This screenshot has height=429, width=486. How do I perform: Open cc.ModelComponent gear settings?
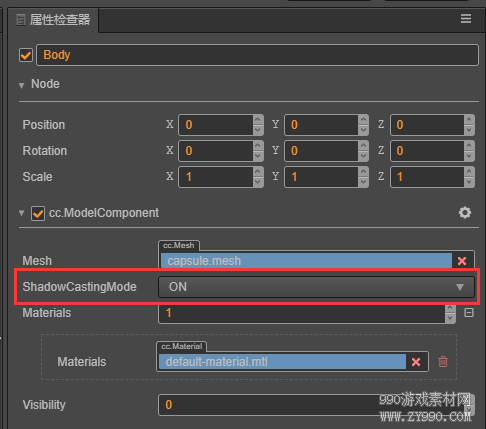click(x=465, y=212)
